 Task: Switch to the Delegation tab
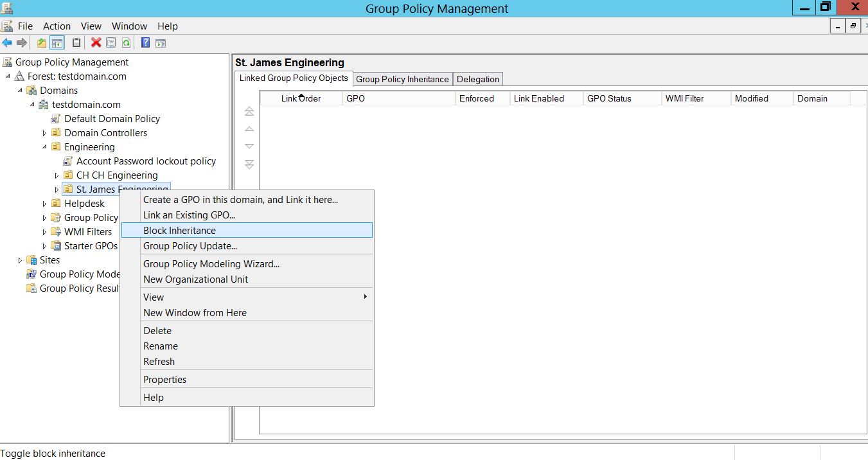(x=478, y=79)
